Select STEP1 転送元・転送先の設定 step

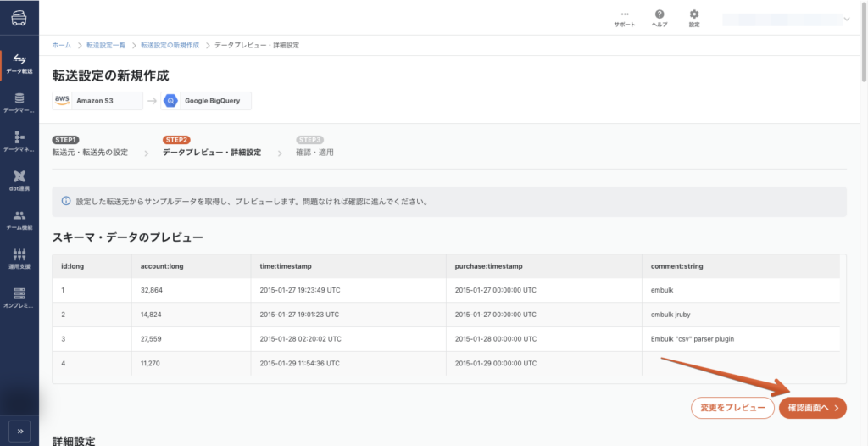point(90,147)
